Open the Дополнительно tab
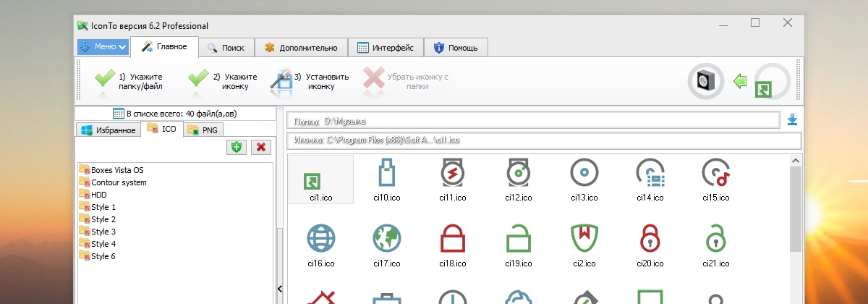Viewport: 868px width, 304px height. click(x=301, y=48)
